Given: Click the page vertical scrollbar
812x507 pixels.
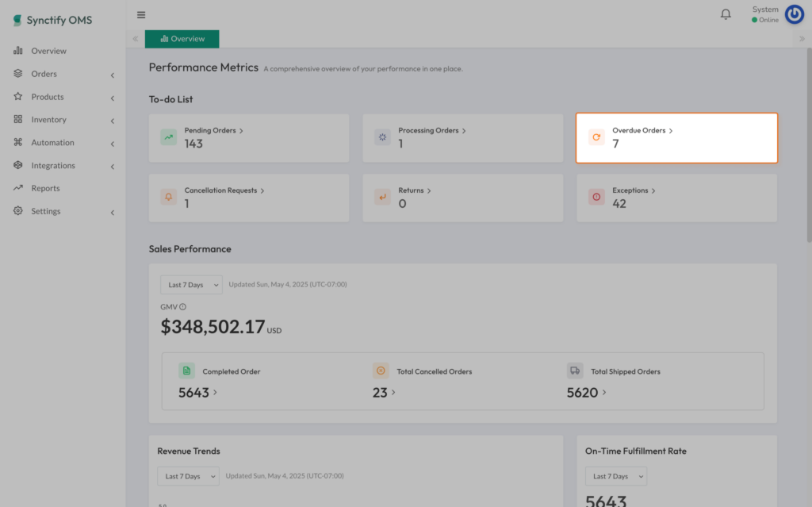Looking at the screenshot, I should (x=809, y=145).
